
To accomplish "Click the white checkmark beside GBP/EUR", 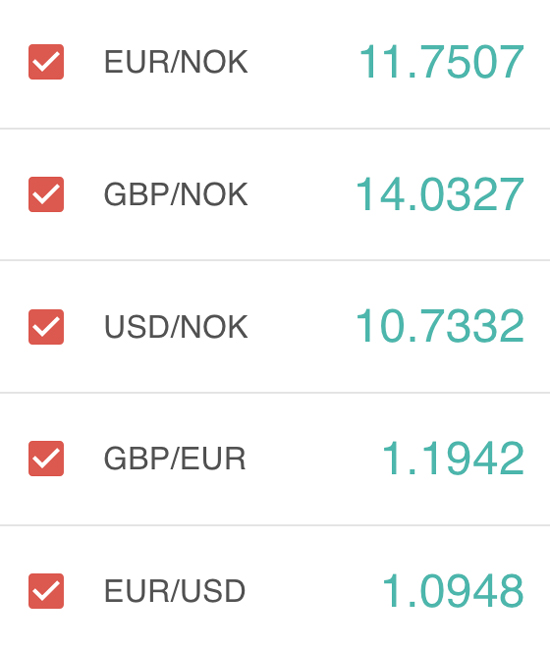I will point(46,459).
